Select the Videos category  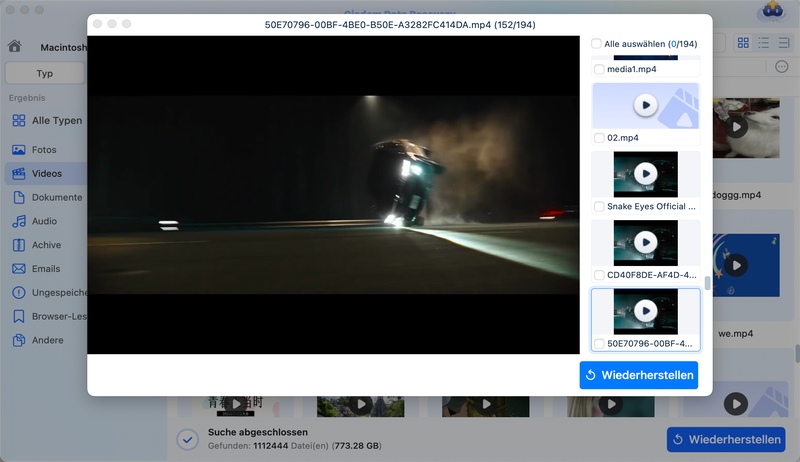tap(46, 173)
